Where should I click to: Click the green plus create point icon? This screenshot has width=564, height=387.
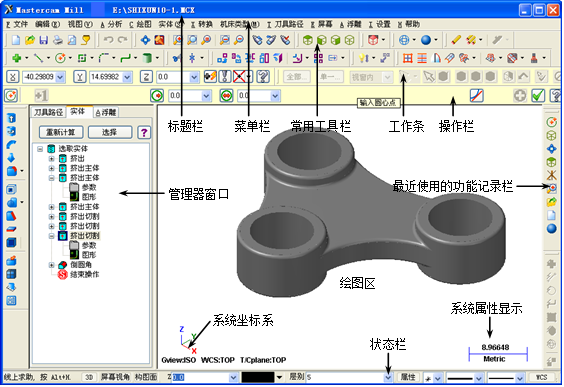pyautogui.click(x=16, y=58)
